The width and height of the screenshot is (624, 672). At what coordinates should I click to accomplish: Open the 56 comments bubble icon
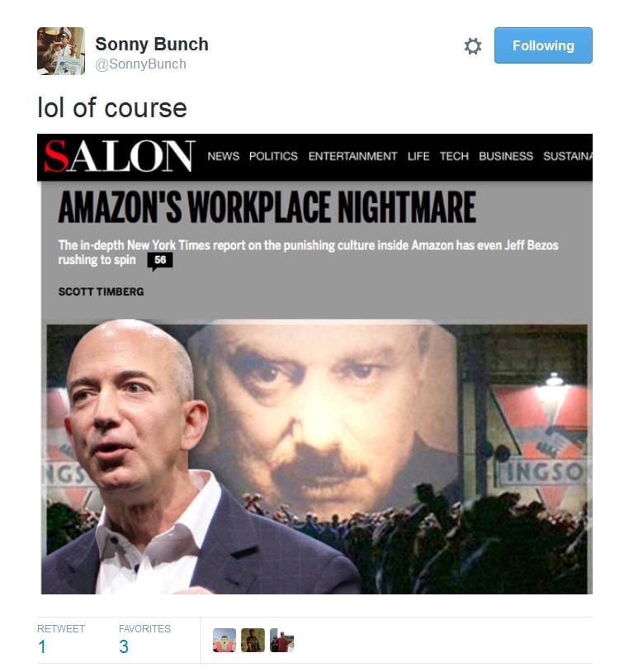click(x=160, y=261)
